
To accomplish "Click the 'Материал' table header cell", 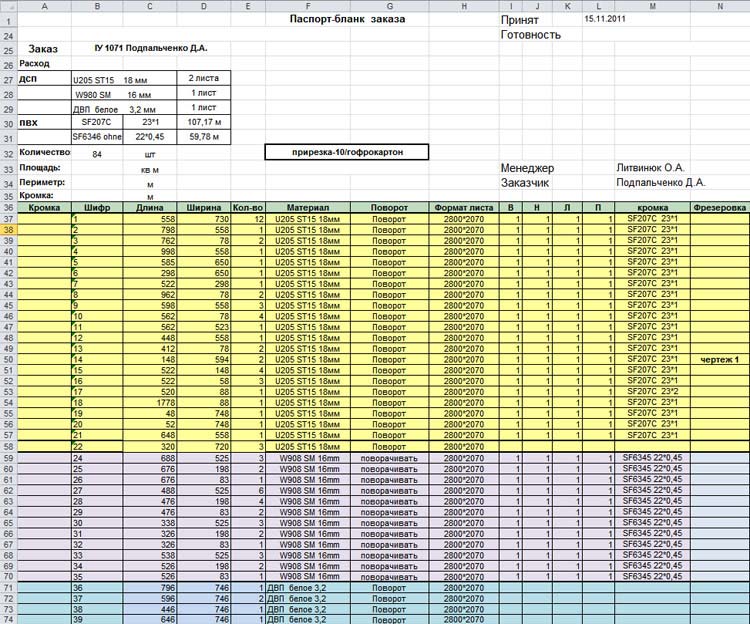I will pos(306,208).
